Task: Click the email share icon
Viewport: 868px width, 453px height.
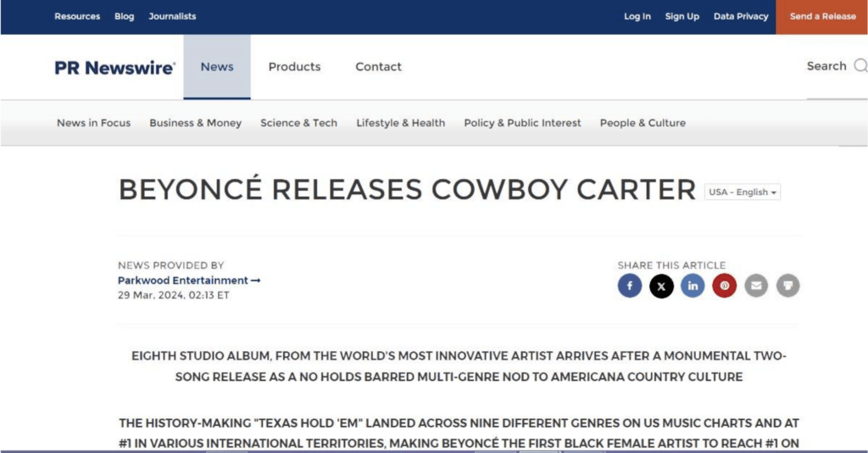Action: pos(756,286)
